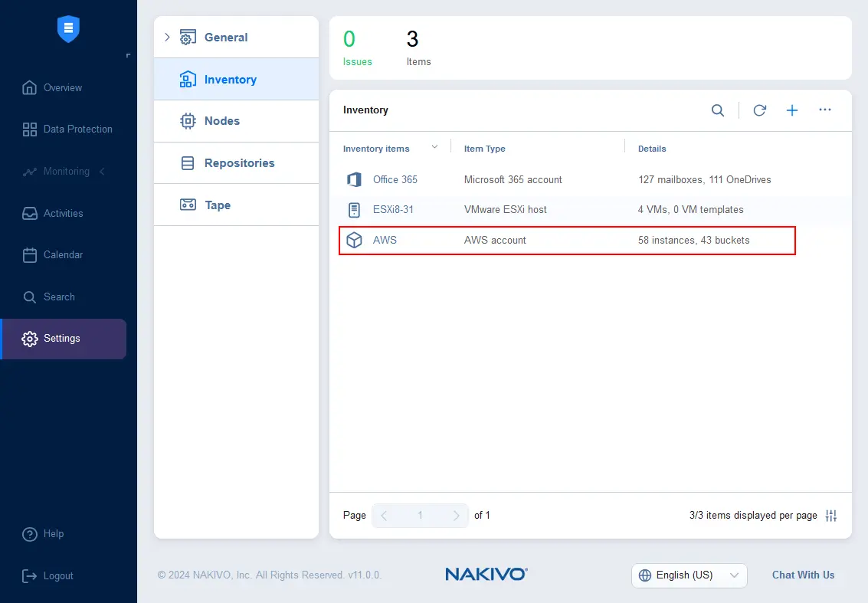Click the Help question mark icon

pyautogui.click(x=29, y=534)
